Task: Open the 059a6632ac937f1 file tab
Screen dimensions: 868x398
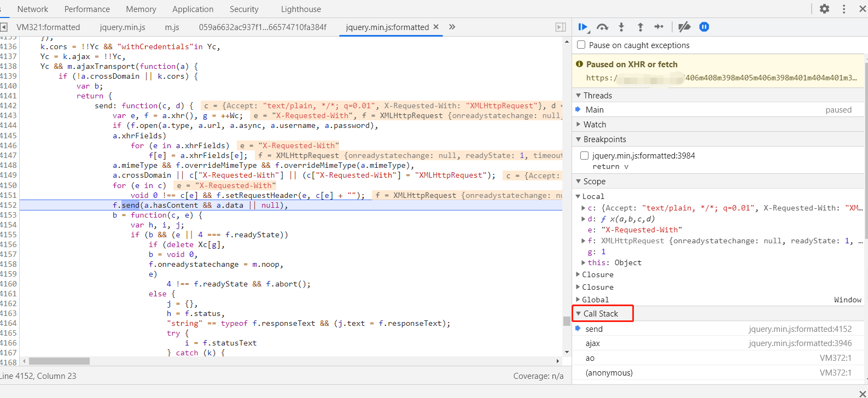Action: tap(263, 27)
